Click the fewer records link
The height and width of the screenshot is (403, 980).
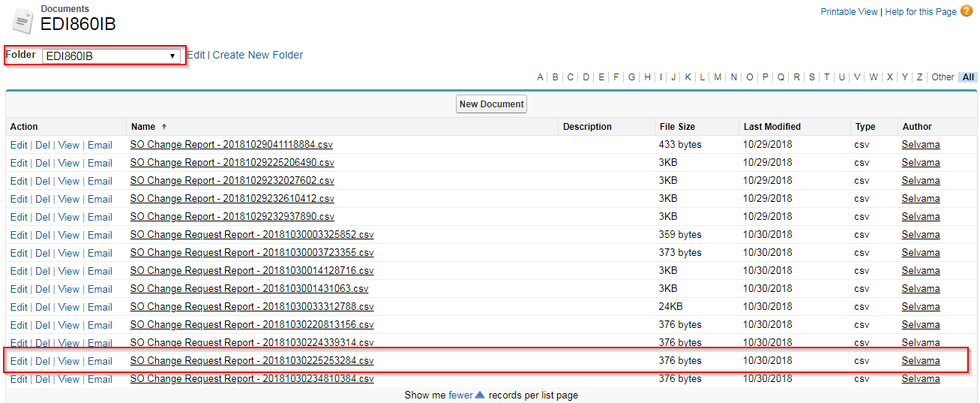click(460, 395)
